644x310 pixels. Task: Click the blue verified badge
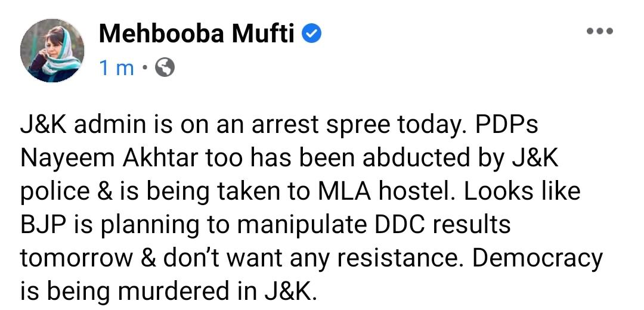click(312, 33)
